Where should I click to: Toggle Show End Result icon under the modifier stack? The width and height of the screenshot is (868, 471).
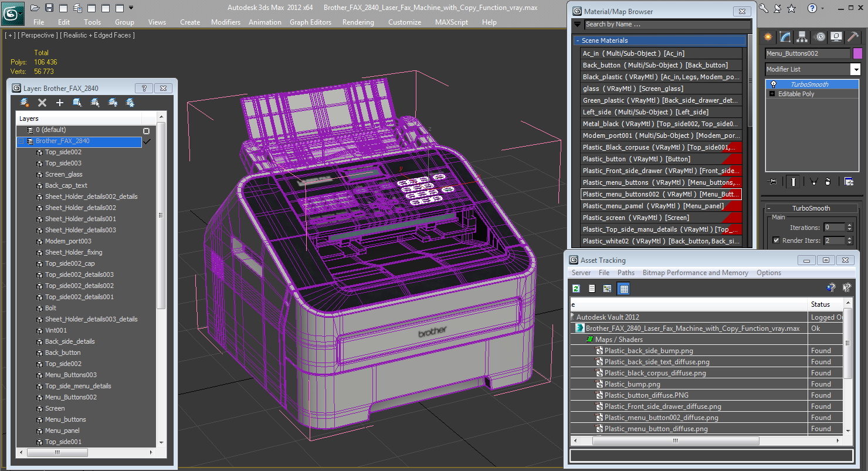tap(793, 182)
